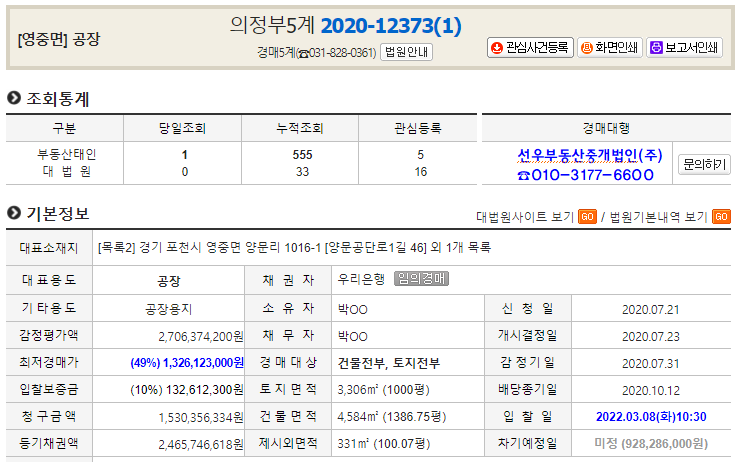Viewport: 740px width, 462px height.
Task: Open the 법원안내 button
Action: pos(406,52)
